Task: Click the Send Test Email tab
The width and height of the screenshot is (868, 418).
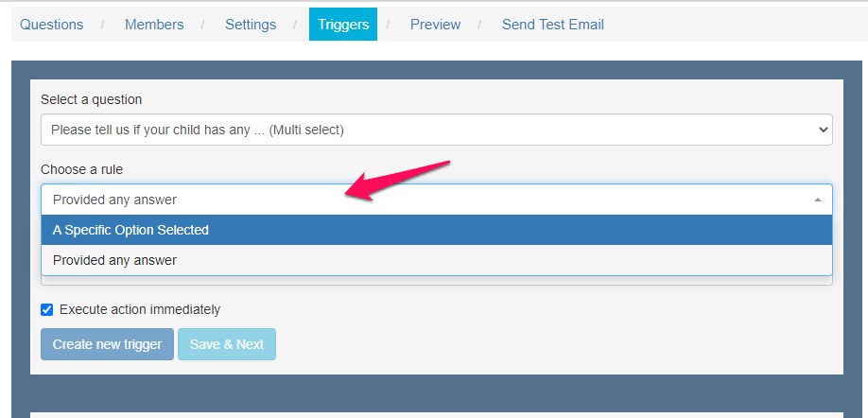Action: 553,25
